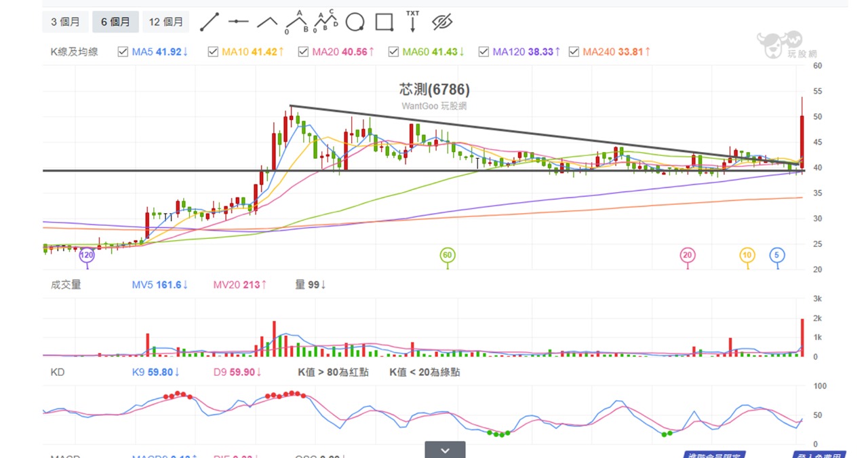Click the 10-day marker on chart
Viewport: 868px width, 458px height.
pyautogui.click(x=747, y=255)
